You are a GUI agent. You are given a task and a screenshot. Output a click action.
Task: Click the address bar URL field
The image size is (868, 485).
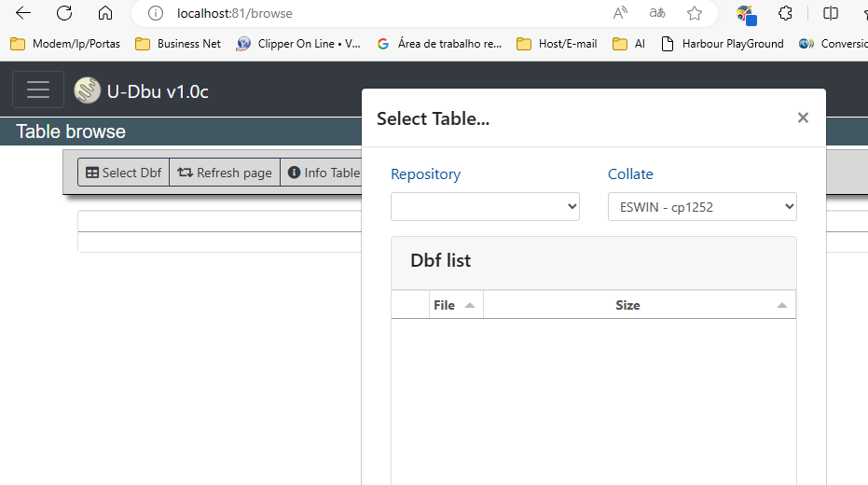pyautogui.click(x=373, y=13)
